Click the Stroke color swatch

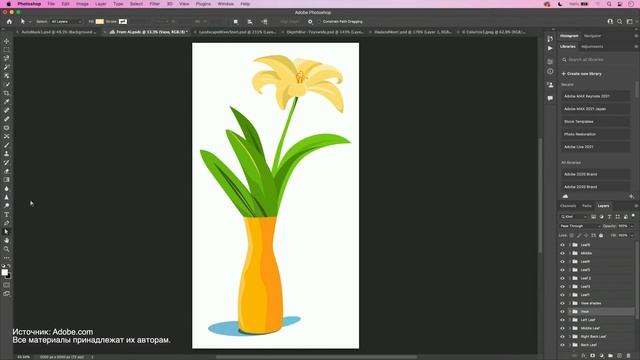click(x=122, y=22)
